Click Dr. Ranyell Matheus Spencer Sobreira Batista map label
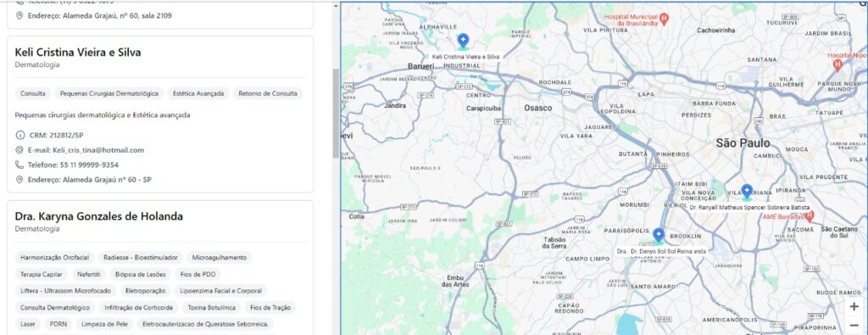This screenshot has width=868, height=335. click(x=749, y=207)
